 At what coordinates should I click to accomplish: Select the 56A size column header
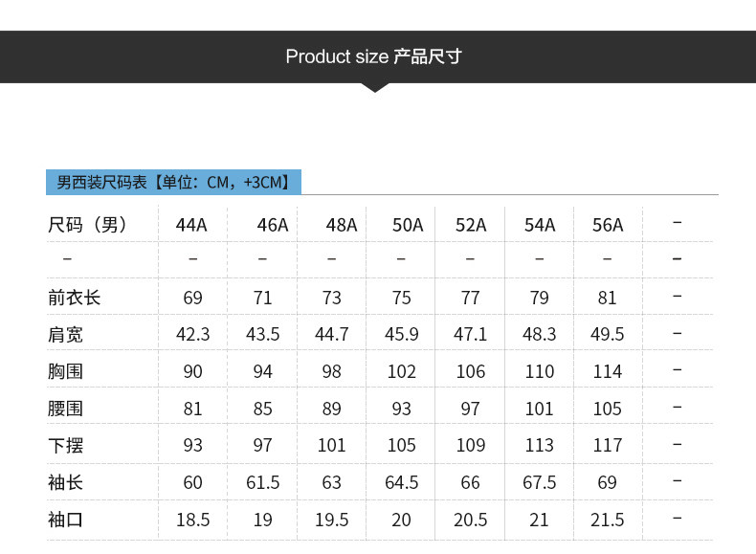coord(608,225)
